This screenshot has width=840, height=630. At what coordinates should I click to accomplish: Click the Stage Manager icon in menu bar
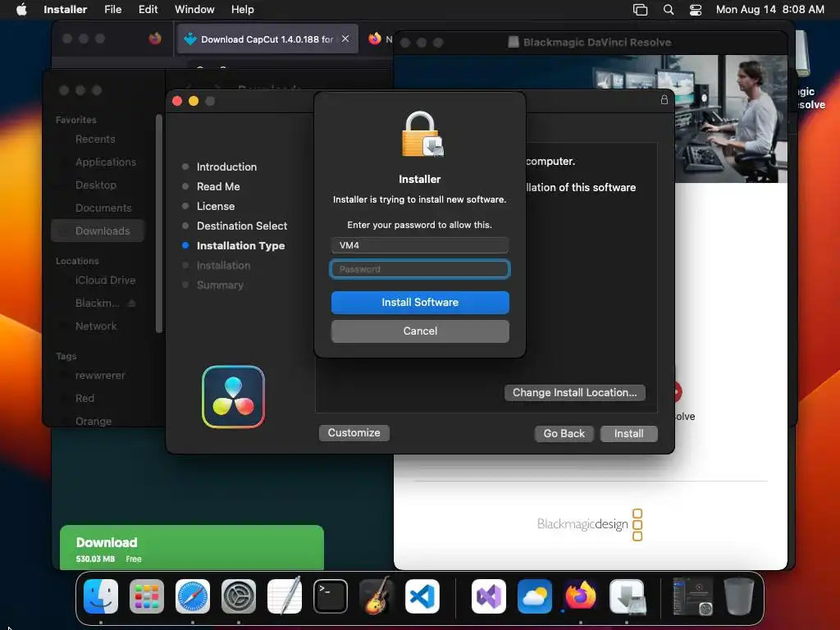(640, 10)
